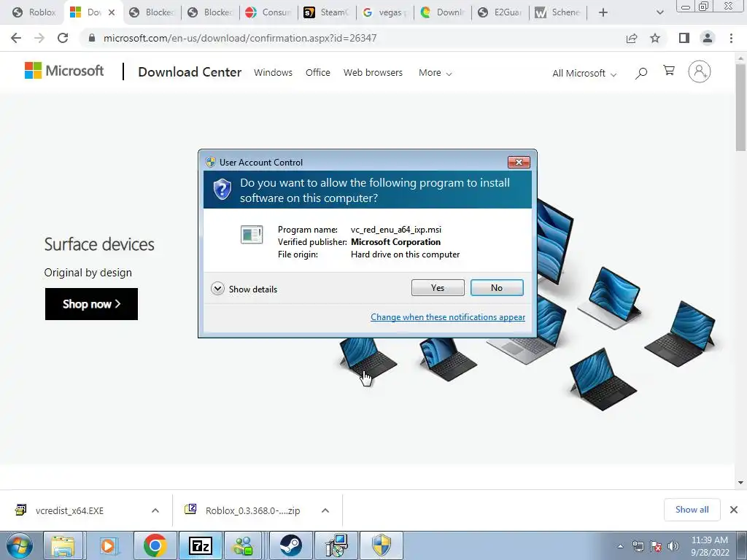This screenshot has width=747, height=560.
Task: Close the downloads bar
Action: [x=734, y=510]
